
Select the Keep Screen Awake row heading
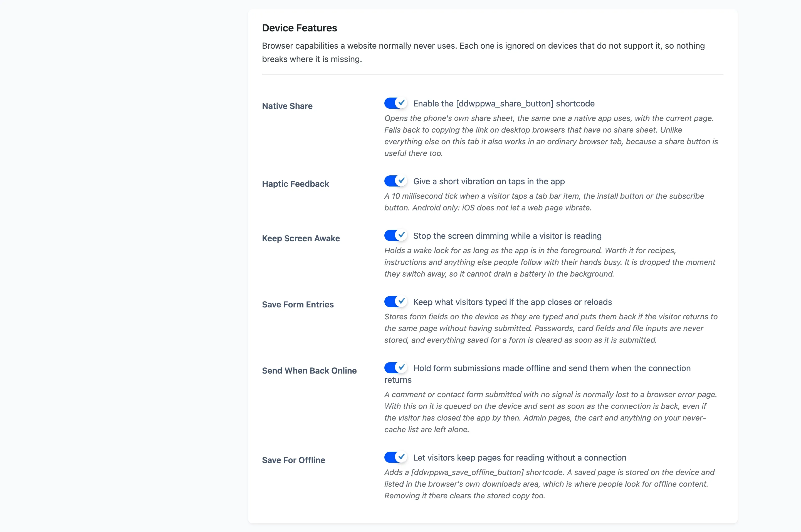click(301, 238)
